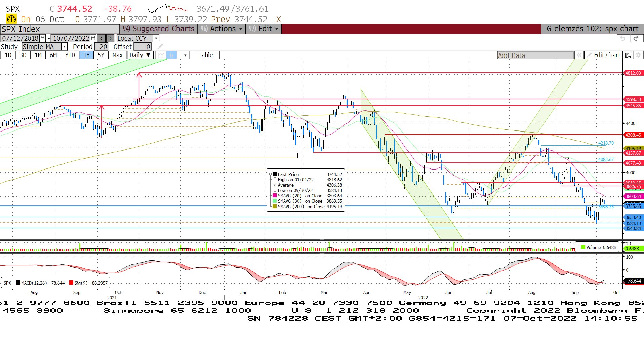Viewport: 644px width, 337px height.
Task: Open the Daily periodicity dropdown
Action: (x=140, y=55)
